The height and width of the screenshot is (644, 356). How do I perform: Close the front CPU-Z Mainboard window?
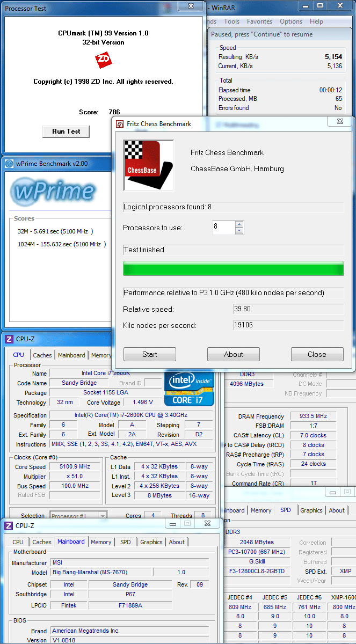tap(207, 523)
